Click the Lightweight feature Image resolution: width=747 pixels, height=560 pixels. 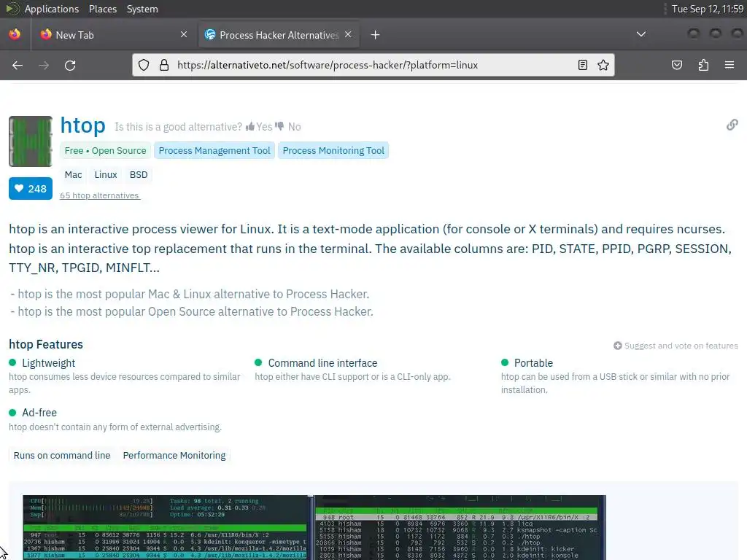point(49,363)
